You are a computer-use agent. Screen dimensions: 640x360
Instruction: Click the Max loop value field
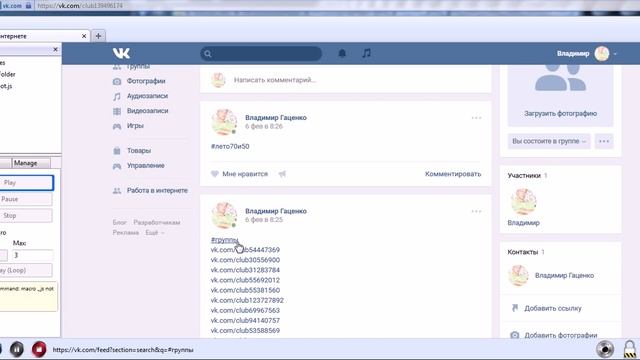click(32, 255)
